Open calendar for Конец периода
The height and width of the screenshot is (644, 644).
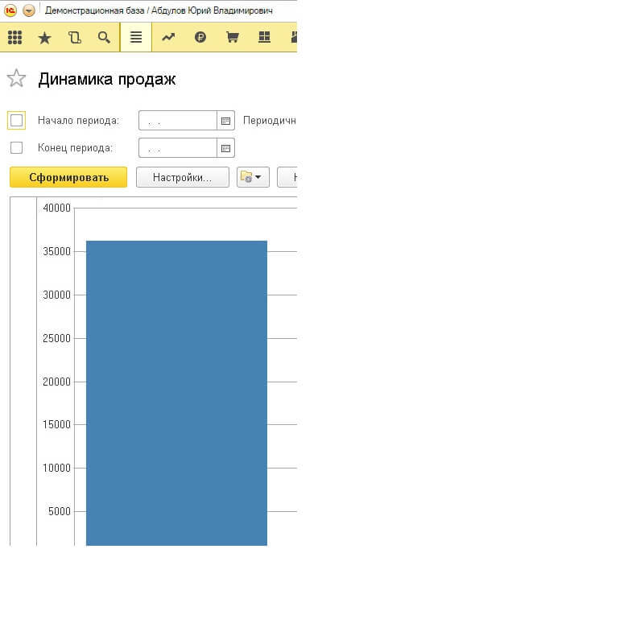pyautogui.click(x=225, y=148)
